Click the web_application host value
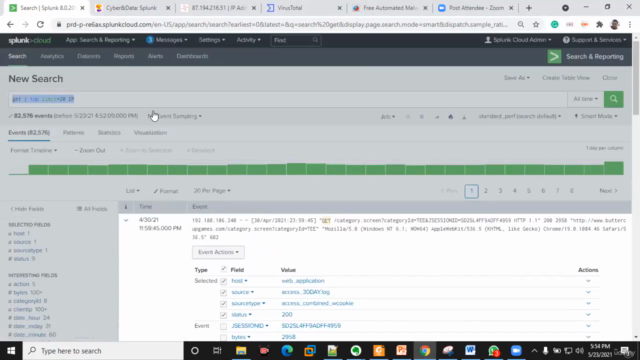 [x=303, y=281]
